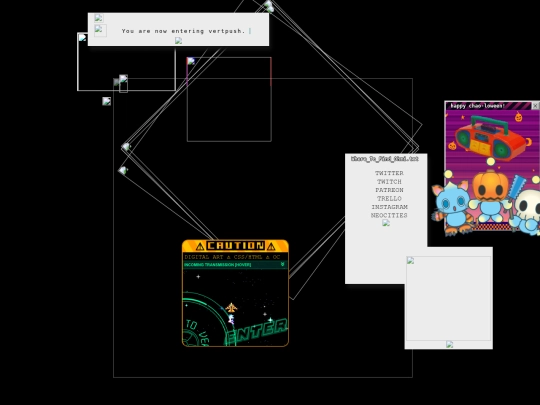Click the left warning triangle beside CAUTION
Screen dimensions: 540x405
tap(200, 247)
